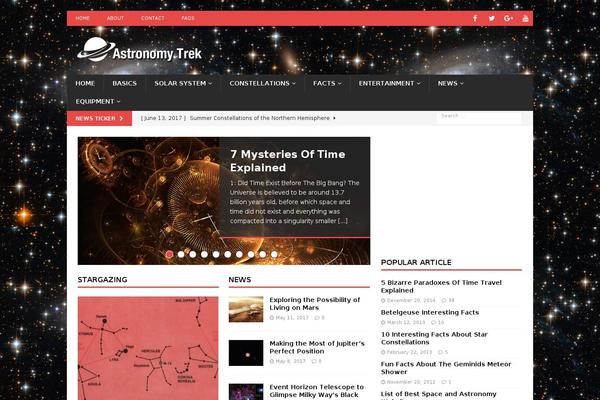The width and height of the screenshot is (600, 400).
Task: Open the Summer Constellations ticker headline
Action: pyautogui.click(x=259, y=118)
